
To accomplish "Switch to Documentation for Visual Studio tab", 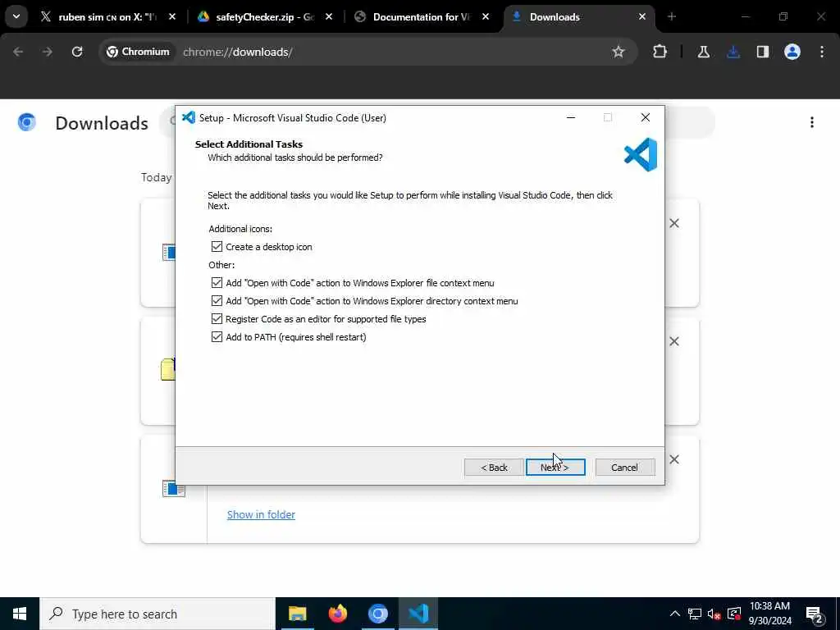I will point(421,17).
